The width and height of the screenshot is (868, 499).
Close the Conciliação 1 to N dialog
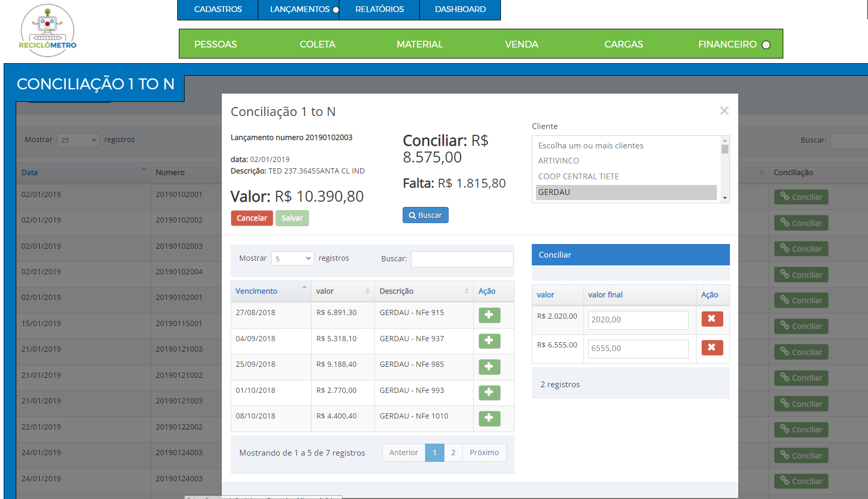(x=724, y=111)
